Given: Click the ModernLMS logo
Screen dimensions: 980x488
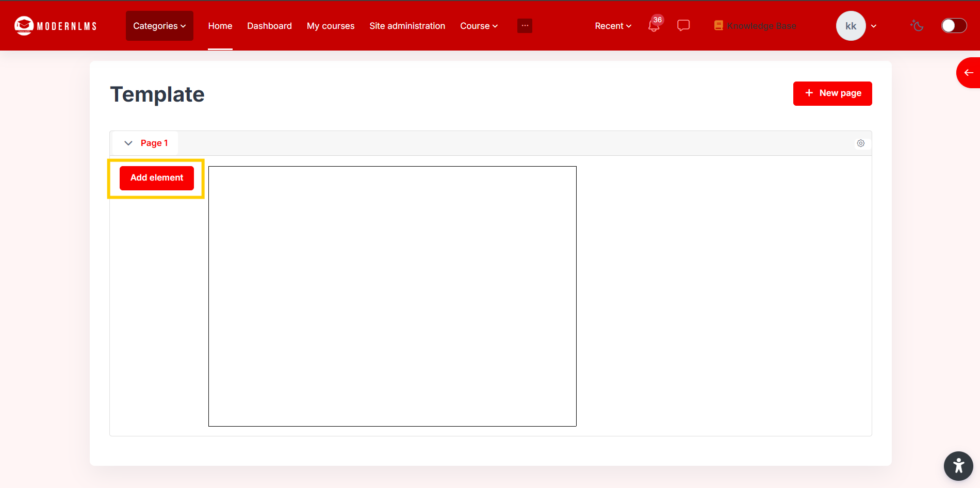Looking at the screenshot, I should pyautogui.click(x=55, y=26).
